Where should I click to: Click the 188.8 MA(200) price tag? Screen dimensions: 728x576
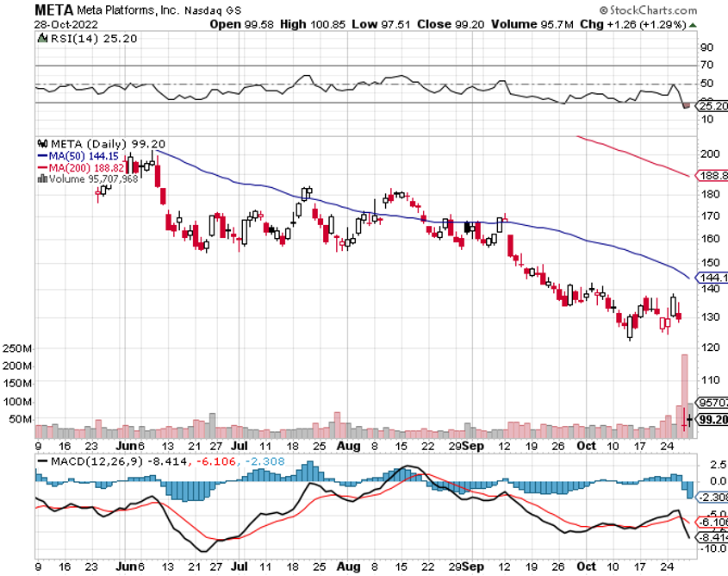tap(712, 175)
